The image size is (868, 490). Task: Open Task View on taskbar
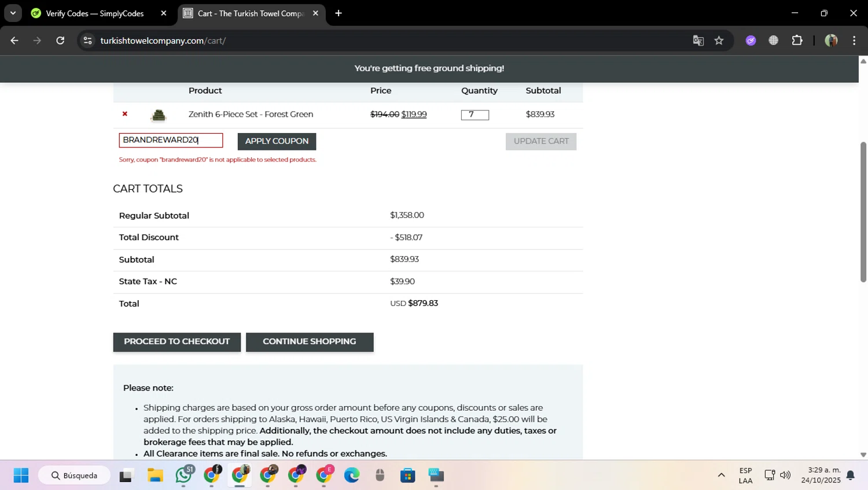pos(126,476)
